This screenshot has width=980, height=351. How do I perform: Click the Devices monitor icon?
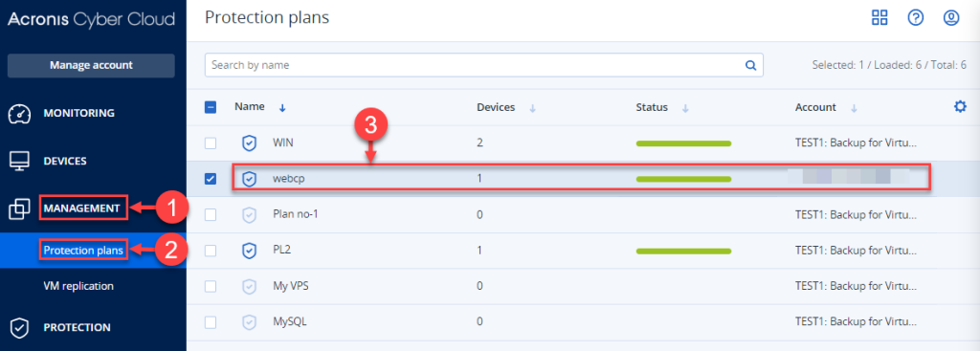19,161
